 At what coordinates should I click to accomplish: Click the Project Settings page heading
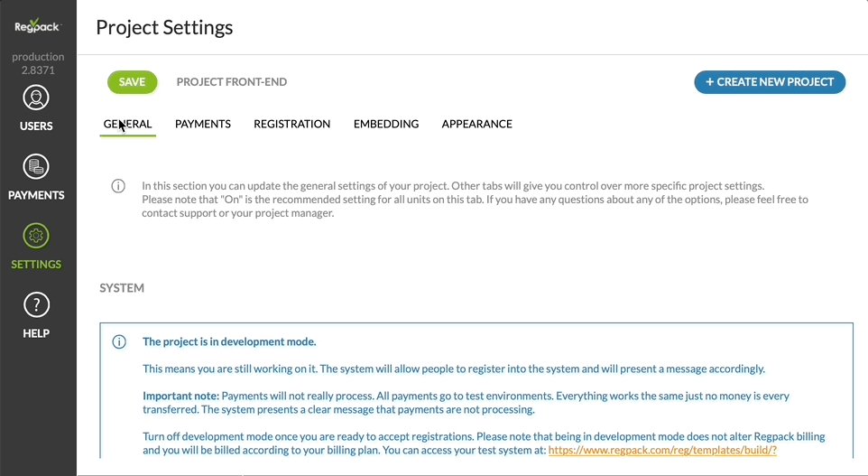click(164, 27)
